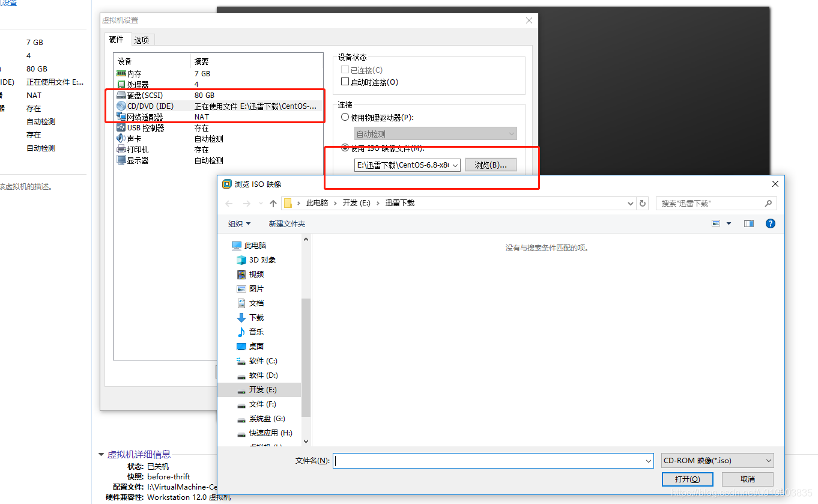Select the 网络适配器 network adapter icon
Screen dimensions: 818x504
pyautogui.click(x=121, y=117)
